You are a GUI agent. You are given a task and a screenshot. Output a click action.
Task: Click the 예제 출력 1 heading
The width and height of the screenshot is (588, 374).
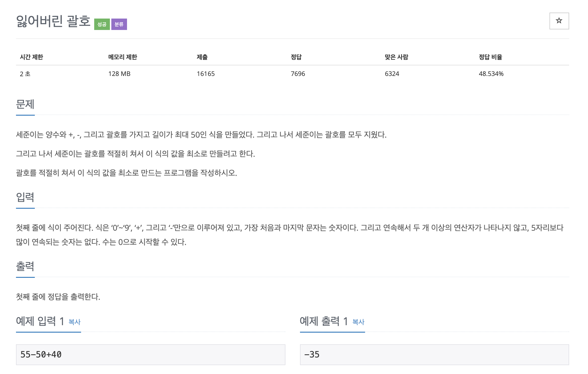coord(324,321)
